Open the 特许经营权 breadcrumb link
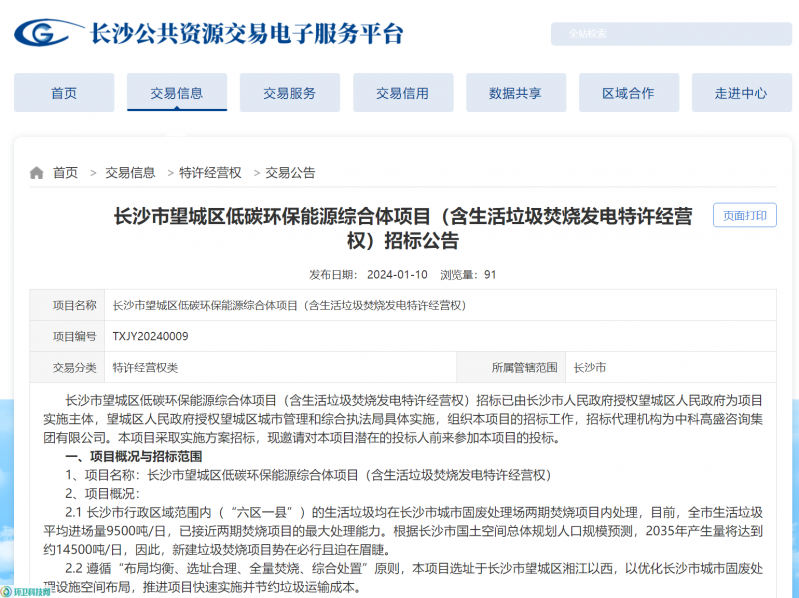Image resolution: width=799 pixels, height=598 pixels. tap(210, 173)
